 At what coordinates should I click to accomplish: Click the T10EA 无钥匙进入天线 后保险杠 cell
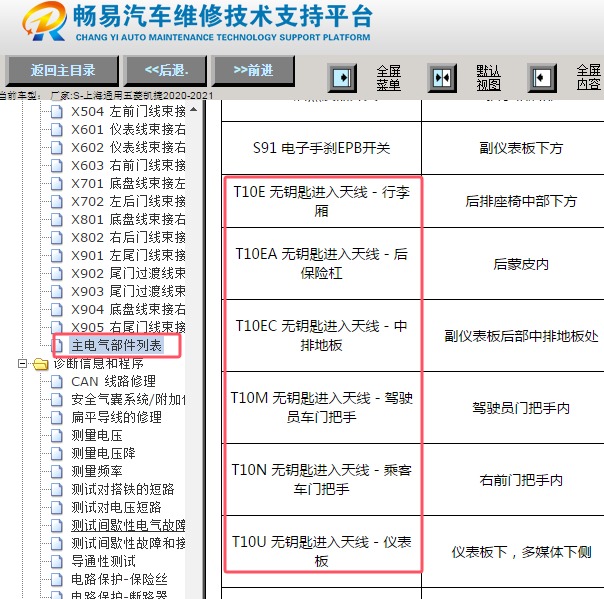tap(321, 263)
